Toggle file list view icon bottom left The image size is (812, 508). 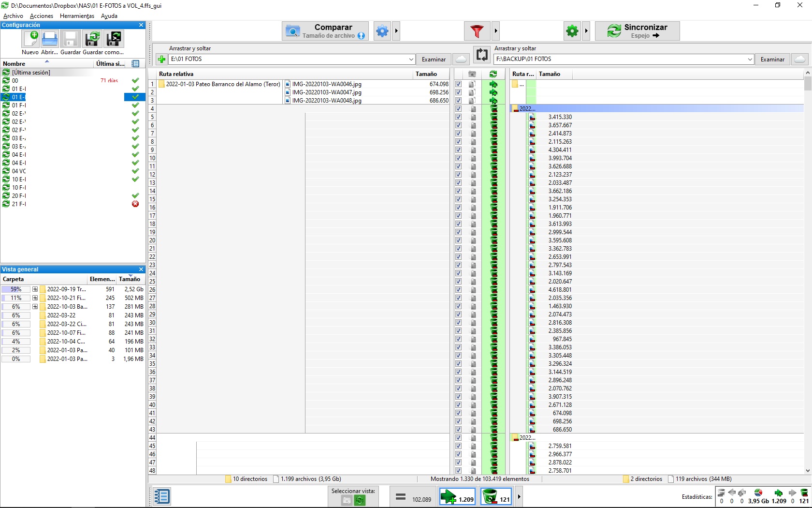point(161,496)
